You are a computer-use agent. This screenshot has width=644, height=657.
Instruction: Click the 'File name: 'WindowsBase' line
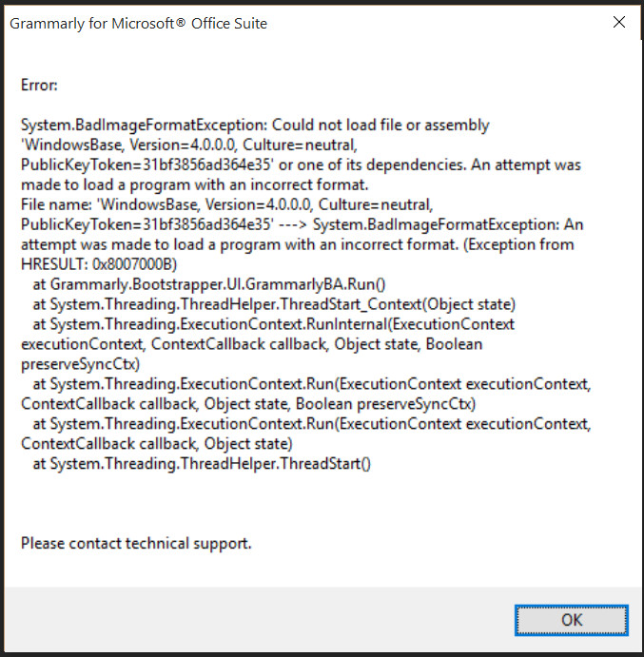pos(226,204)
